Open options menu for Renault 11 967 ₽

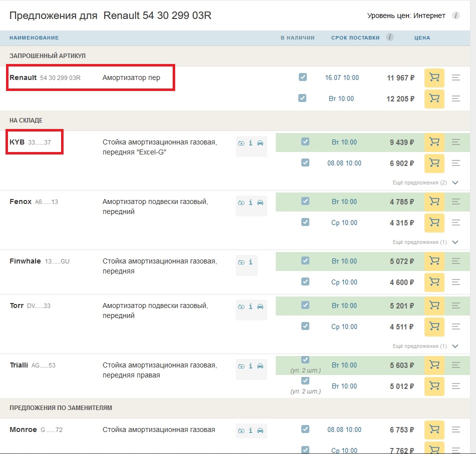click(455, 77)
